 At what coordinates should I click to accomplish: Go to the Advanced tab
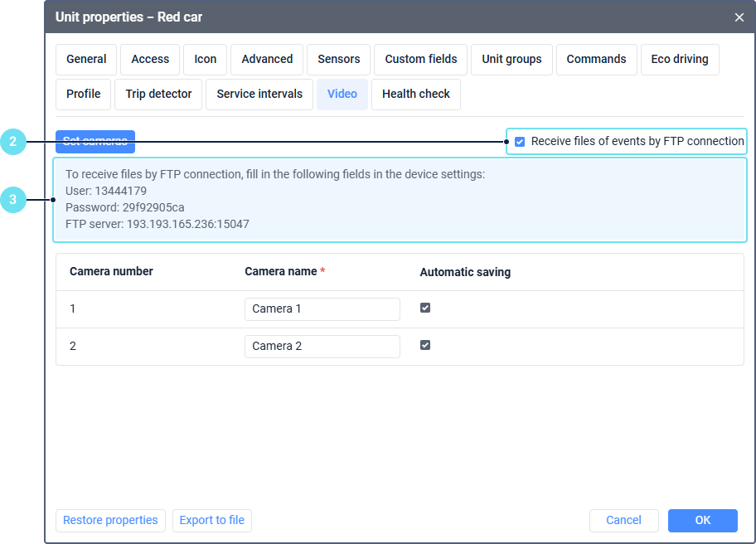pyautogui.click(x=267, y=60)
